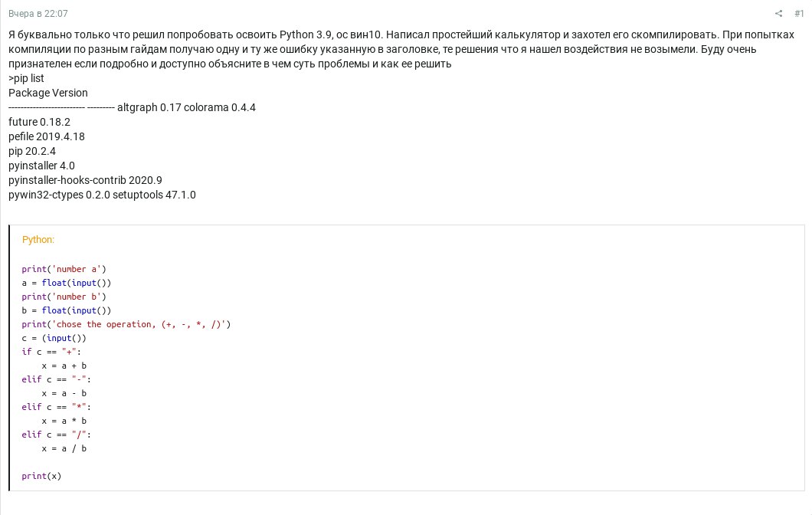812x515 pixels.
Task: Click the "Package Version" text line
Action: click(48, 93)
